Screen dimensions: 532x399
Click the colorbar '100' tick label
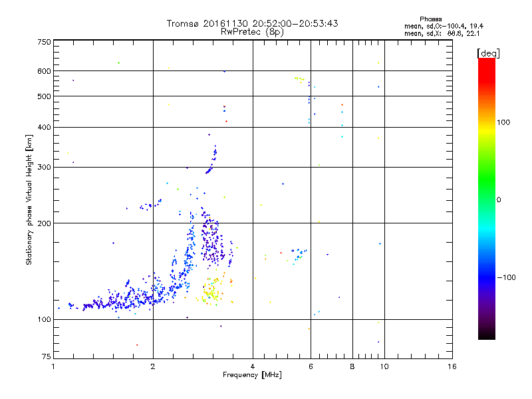tap(503, 122)
